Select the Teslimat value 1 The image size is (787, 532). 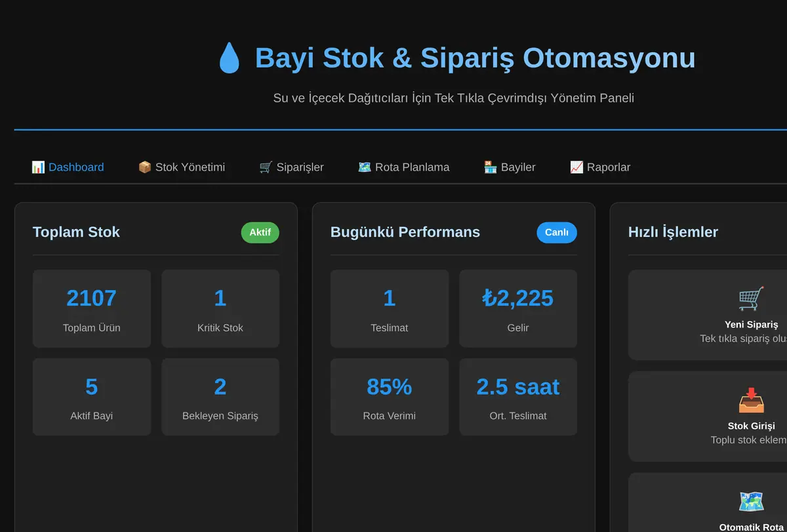click(390, 298)
